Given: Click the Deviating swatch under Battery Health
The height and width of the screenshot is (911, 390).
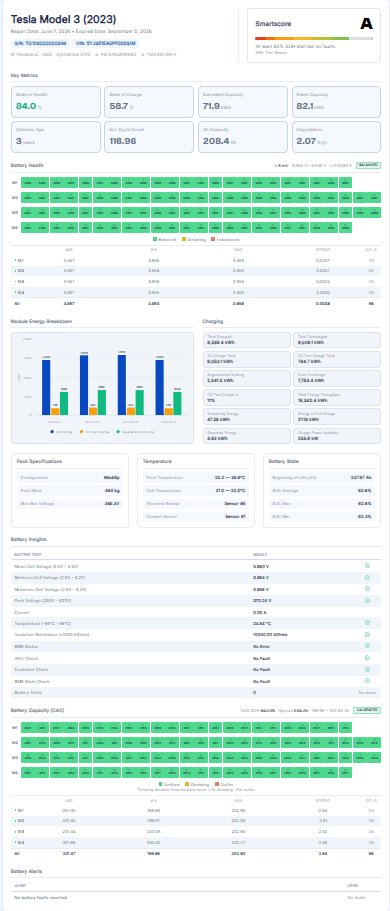Looking at the screenshot, I should [x=184, y=239].
